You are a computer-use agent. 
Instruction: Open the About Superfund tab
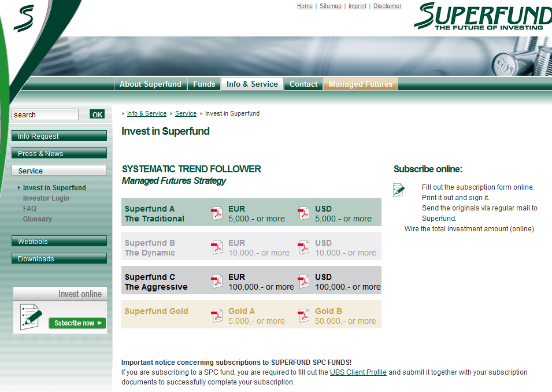150,84
